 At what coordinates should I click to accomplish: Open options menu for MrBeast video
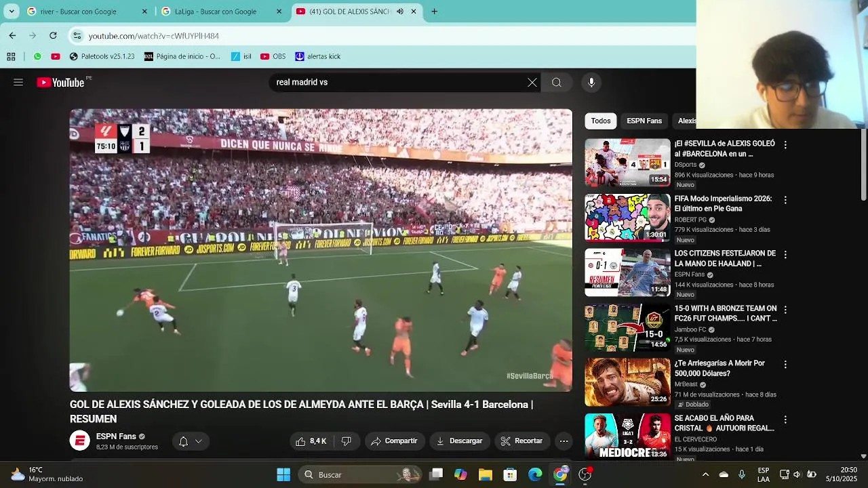click(785, 365)
